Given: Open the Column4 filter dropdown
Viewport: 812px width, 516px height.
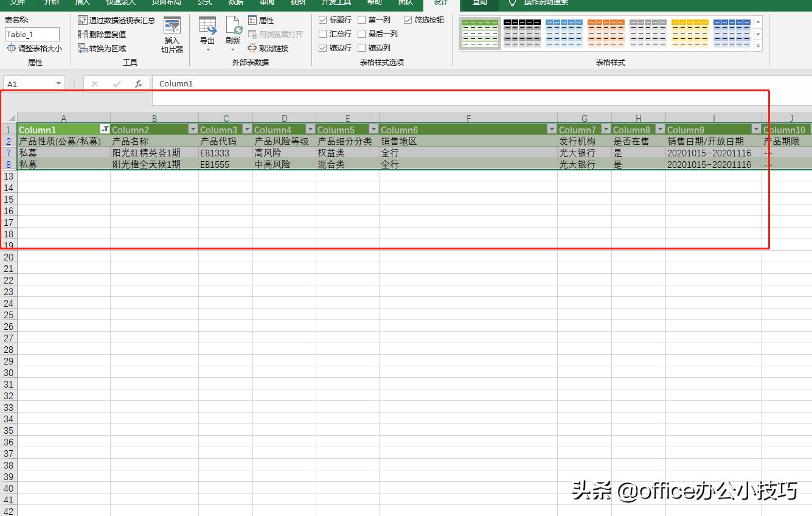Looking at the screenshot, I should tap(311, 129).
